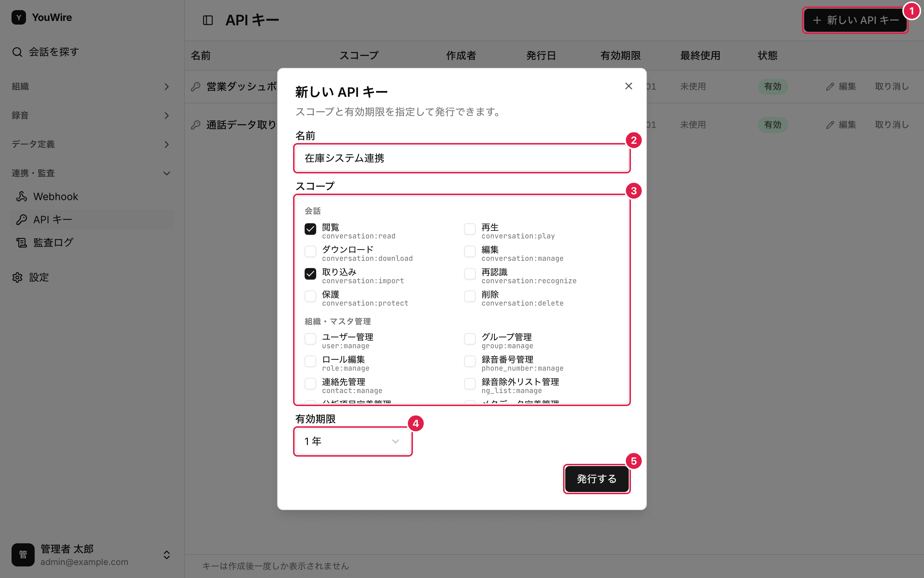Close the 新しい API キー dialog
Image resolution: width=924 pixels, height=578 pixels.
point(628,86)
